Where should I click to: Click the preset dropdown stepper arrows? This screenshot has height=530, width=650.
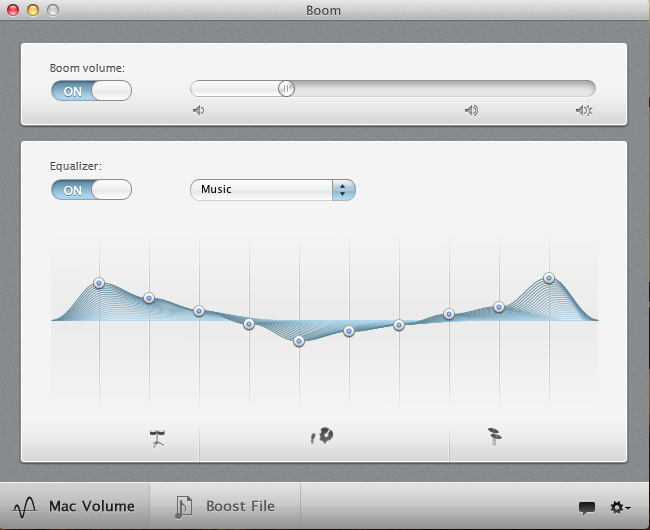343,189
